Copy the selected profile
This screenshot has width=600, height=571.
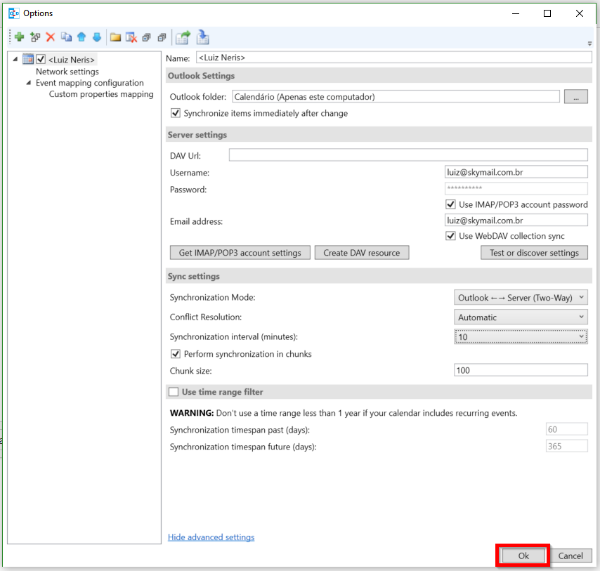click(66, 37)
